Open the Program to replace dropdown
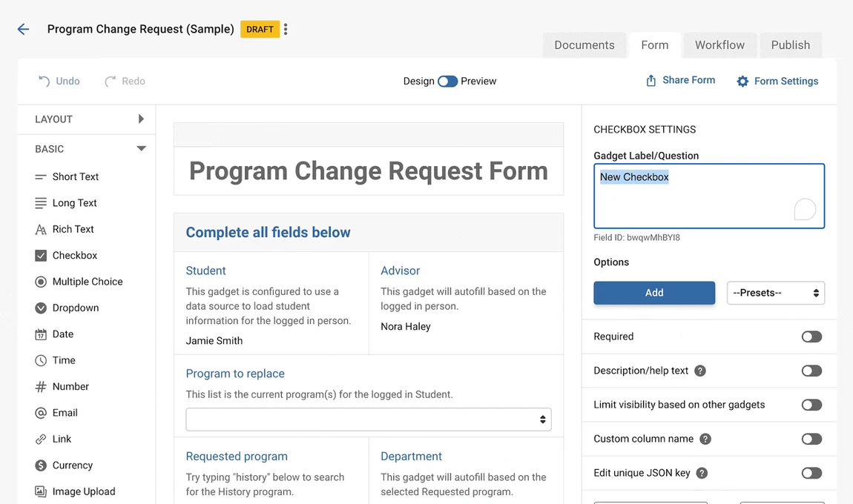The height and width of the screenshot is (504, 853). pyautogui.click(x=369, y=420)
